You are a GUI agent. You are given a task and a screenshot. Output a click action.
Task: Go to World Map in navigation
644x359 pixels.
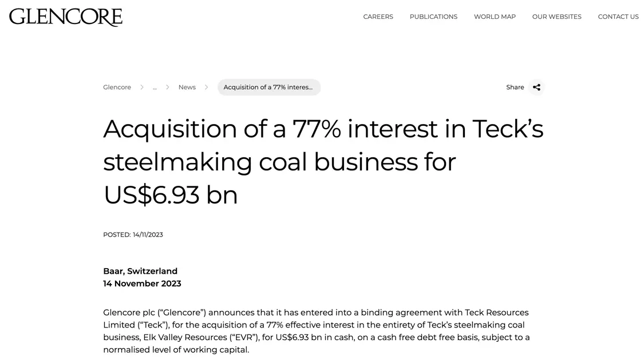coord(495,17)
